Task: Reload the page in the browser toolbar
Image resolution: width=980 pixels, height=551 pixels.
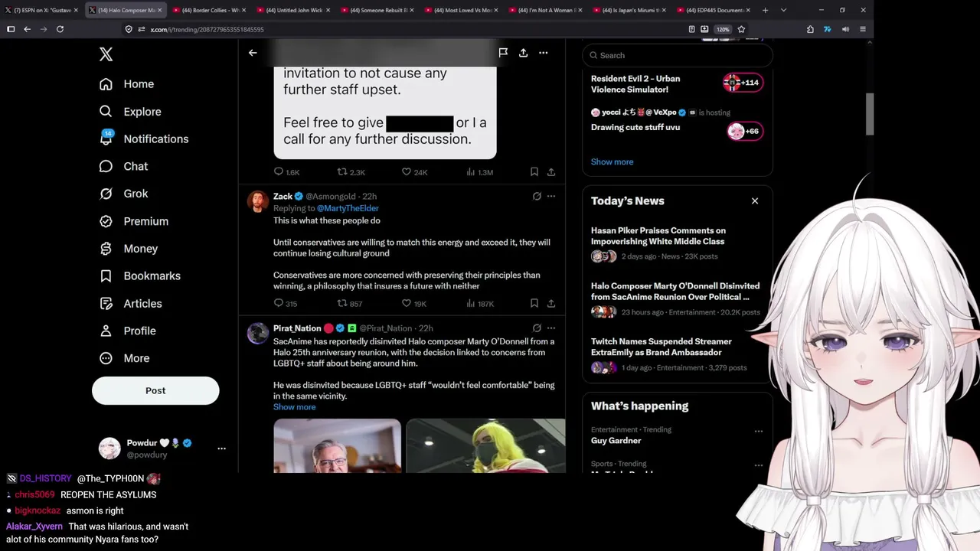Action: 60,29
